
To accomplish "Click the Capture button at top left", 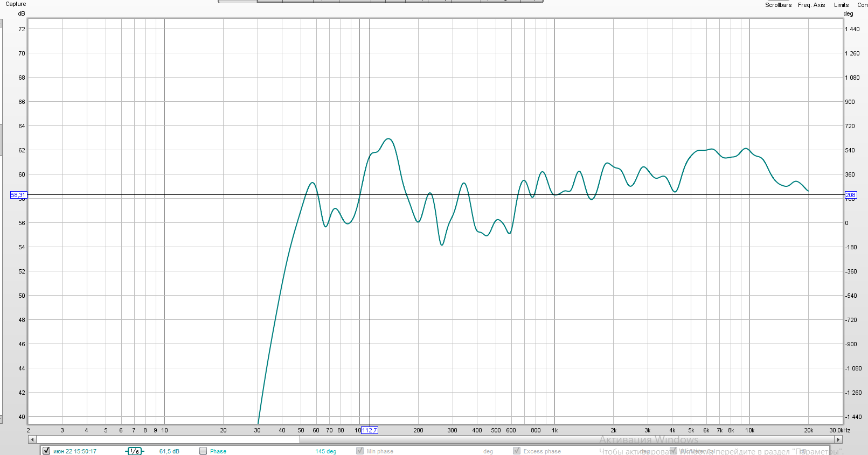I will pyautogui.click(x=16, y=4).
